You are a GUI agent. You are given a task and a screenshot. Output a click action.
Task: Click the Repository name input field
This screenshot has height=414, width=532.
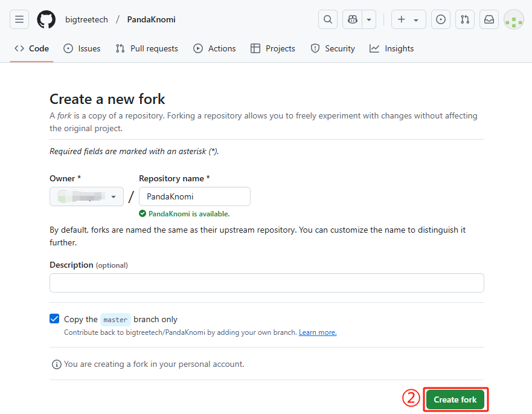(194, 196)
